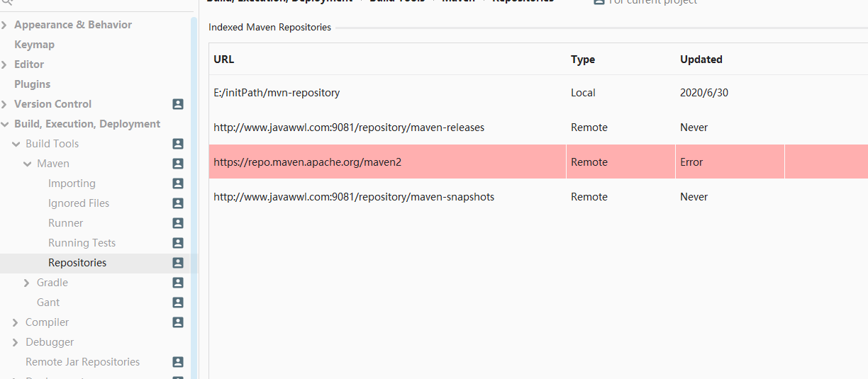
Task: Expand the Debugger node
Action: pyautogui.click(x=16, y=342)
